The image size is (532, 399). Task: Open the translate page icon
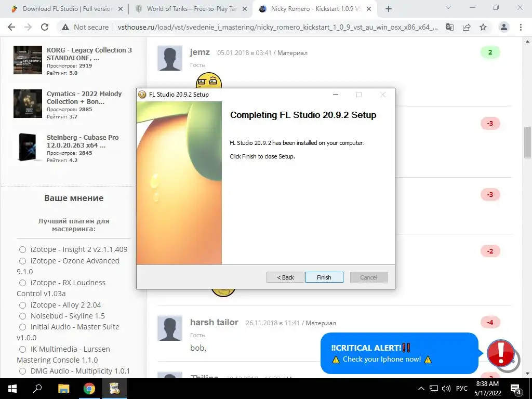point(450,27)
